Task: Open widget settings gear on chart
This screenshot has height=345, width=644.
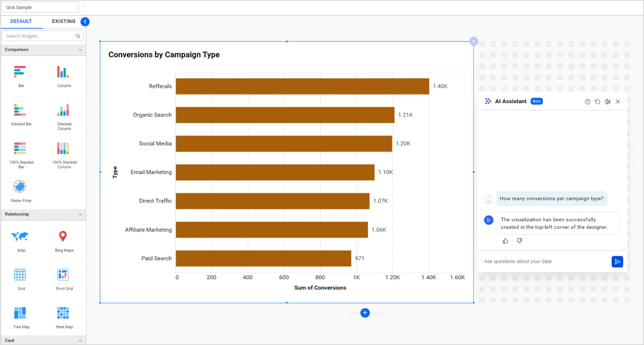Action: [x=474, y=42]
